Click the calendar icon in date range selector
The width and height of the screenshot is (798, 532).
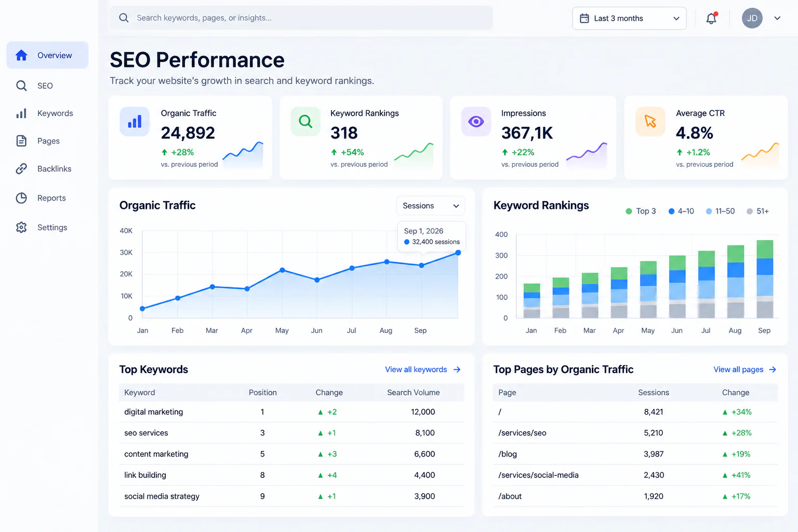pos(584,18)
